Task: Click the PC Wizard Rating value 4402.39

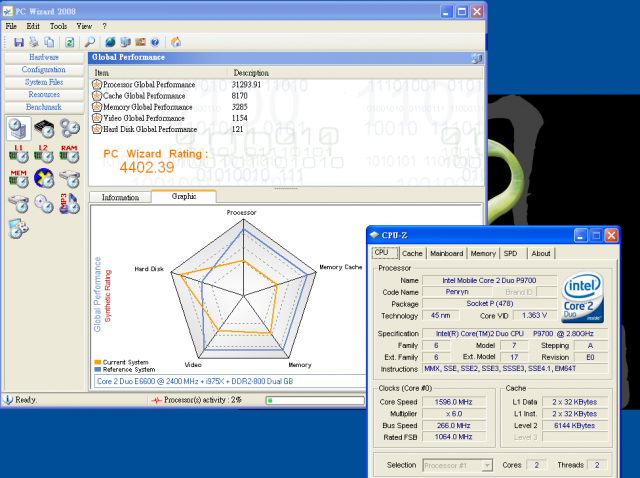Action: click(147, 167)
